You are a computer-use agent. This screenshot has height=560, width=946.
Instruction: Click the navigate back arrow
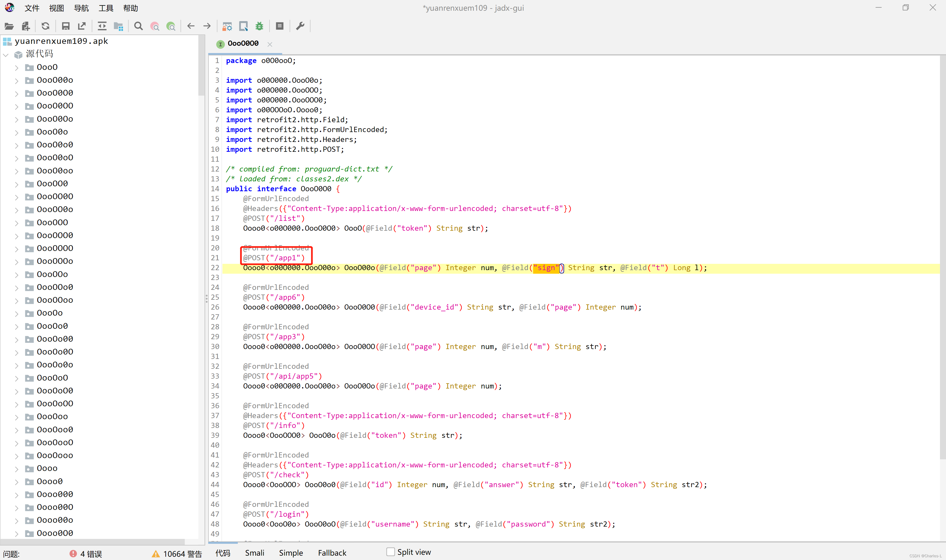(191, 26)
